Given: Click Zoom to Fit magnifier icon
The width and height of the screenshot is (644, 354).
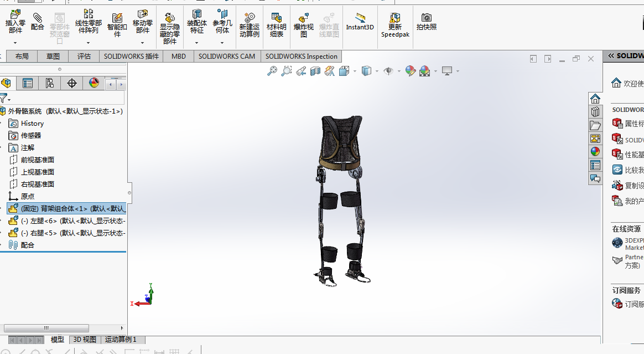Looking at the screenshot, I should [x=272, y=71].
